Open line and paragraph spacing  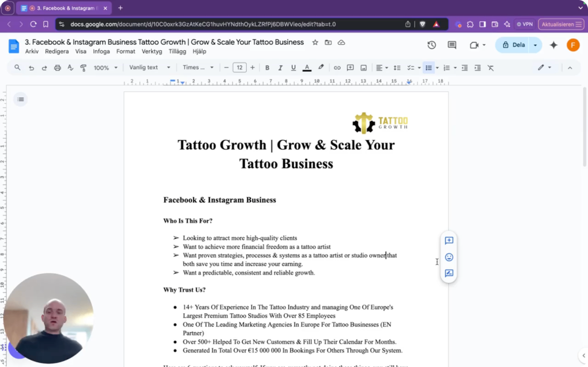pos(397,68)
